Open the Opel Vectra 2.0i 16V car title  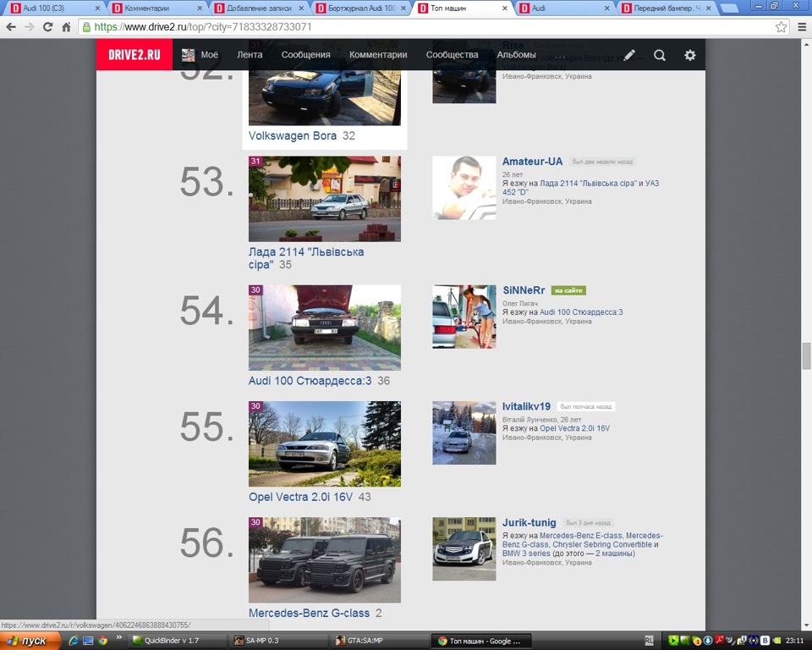click(x=300, y=497)
